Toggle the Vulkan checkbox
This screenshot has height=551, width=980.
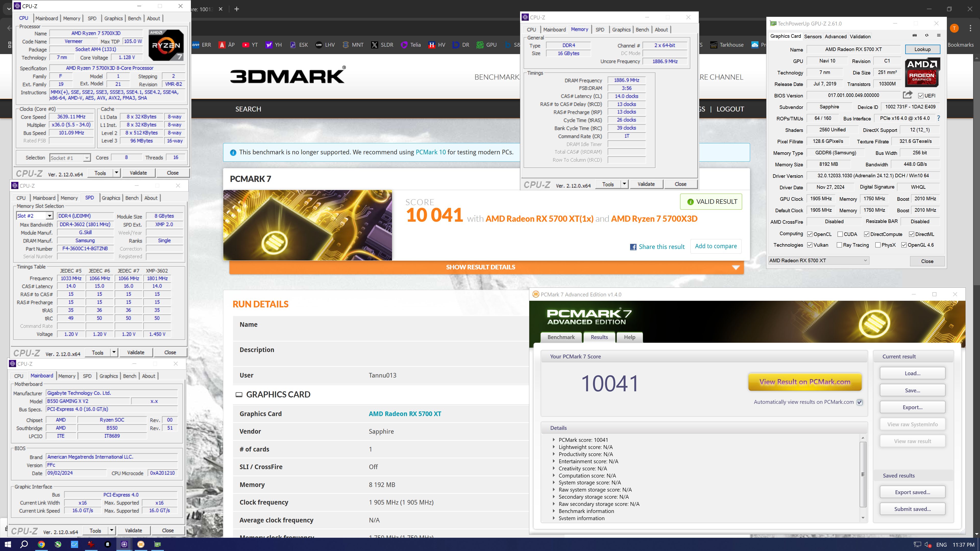pyautogui.click(x=810, y=245)
